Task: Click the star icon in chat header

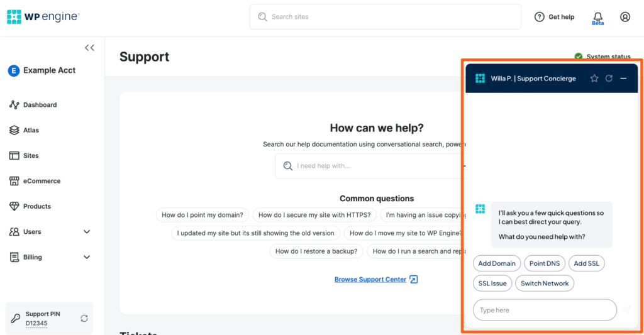Action: tap(594, 79)
